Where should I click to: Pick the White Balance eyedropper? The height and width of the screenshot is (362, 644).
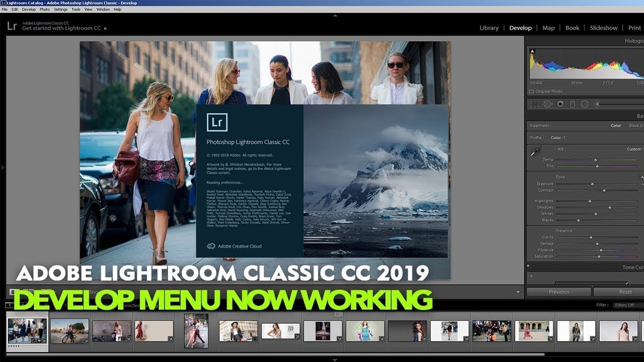pos(535,151)
